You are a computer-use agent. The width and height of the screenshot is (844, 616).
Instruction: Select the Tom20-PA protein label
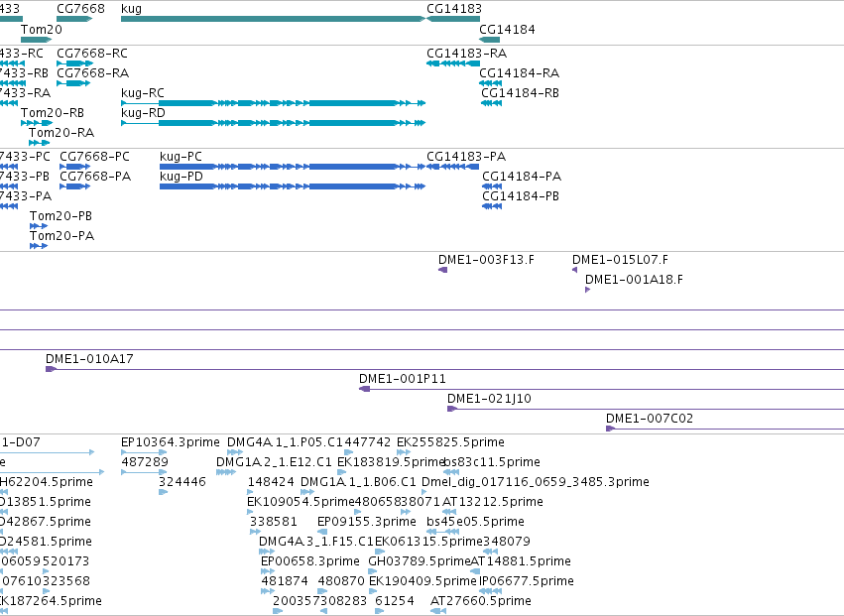[x=61, y=236]
